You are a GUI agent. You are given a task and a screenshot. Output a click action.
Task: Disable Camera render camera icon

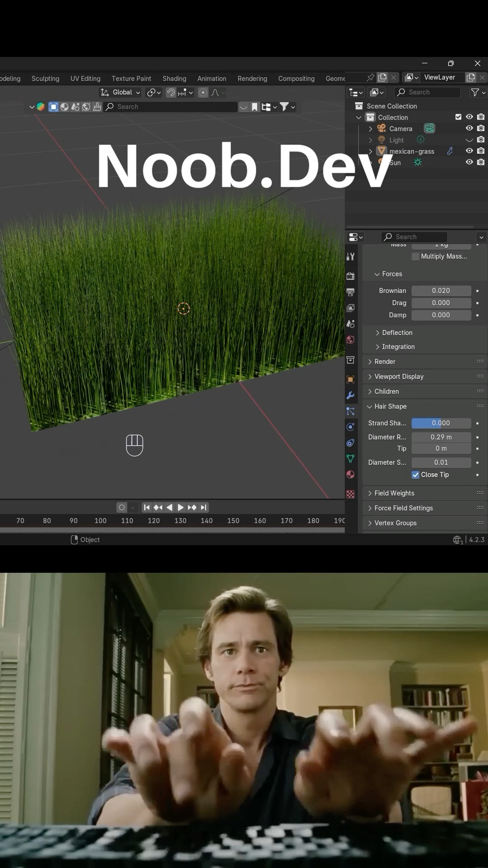pyautogui.click(x=481, y=128)
